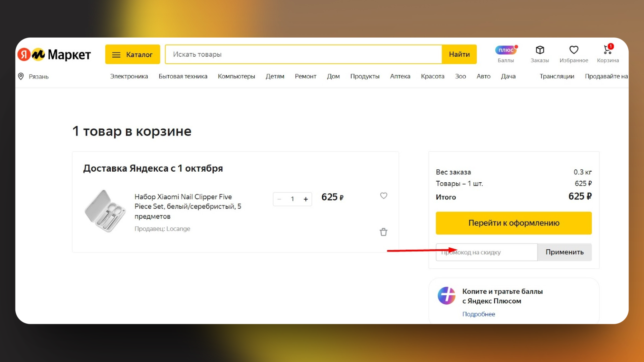Open the Продавайте на link
Image resolution: width=644 pixels, height=362 pixels.
coord(606,76)
